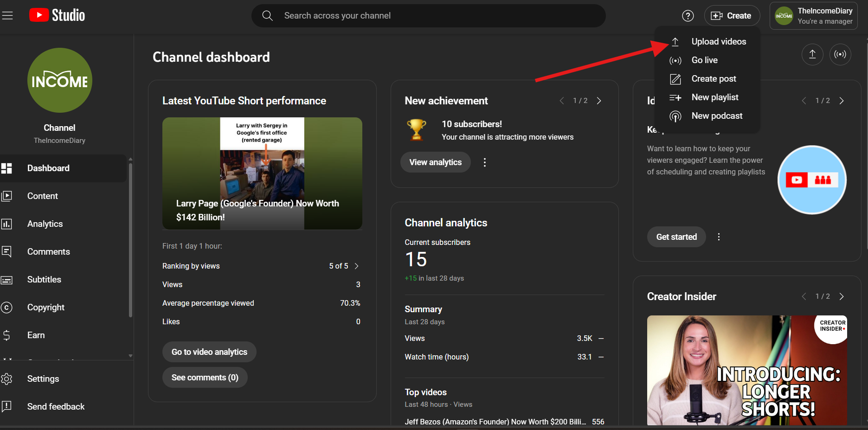
Task: Click Jeff Bezos top video row
Action: point(504,422)
